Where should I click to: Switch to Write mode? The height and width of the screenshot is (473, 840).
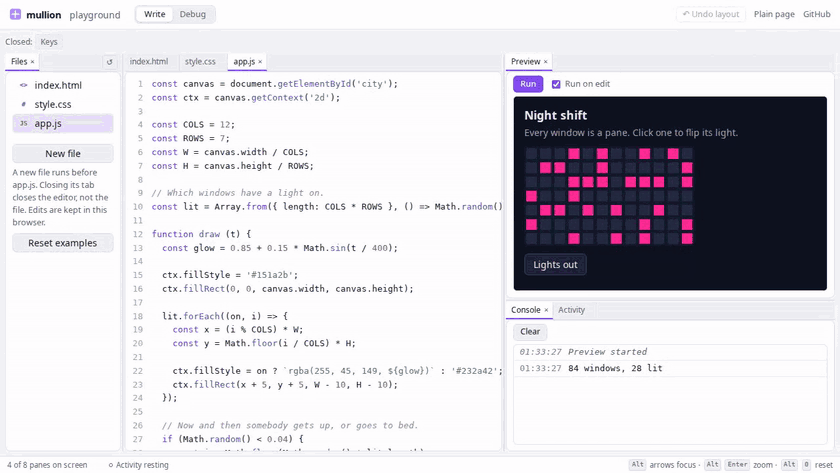[x=154, y=14]
